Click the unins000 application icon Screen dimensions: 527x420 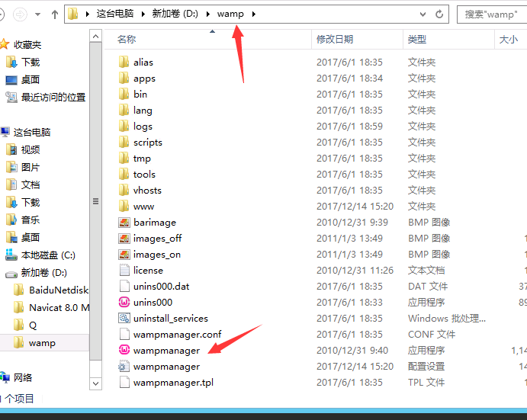pos(125,303)
